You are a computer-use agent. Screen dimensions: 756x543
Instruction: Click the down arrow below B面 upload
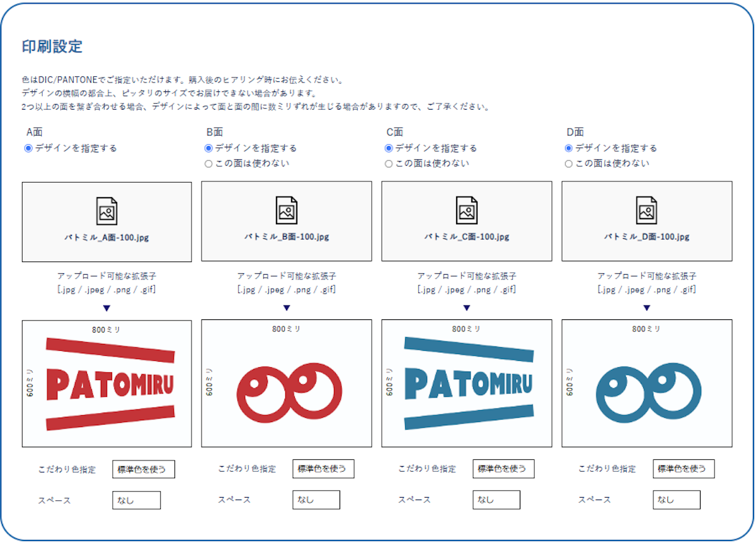tap(287, 308)
